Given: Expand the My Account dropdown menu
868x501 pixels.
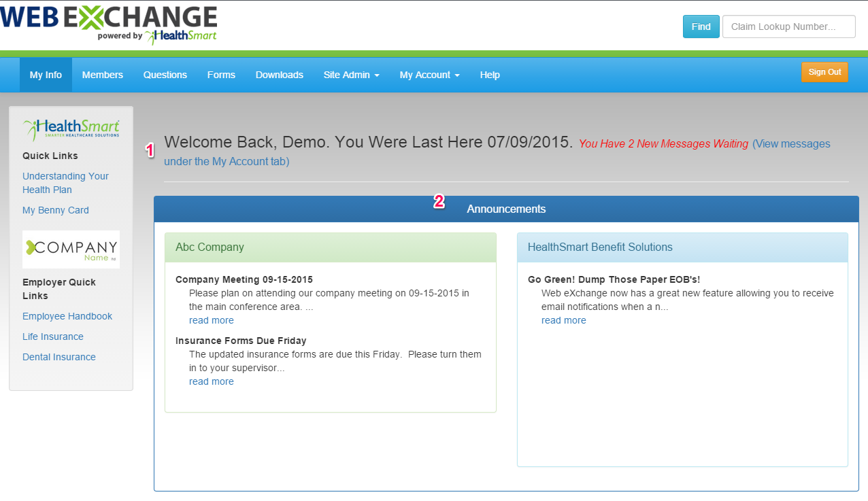Looking at the screenshot, I should (x=430, y=75).
